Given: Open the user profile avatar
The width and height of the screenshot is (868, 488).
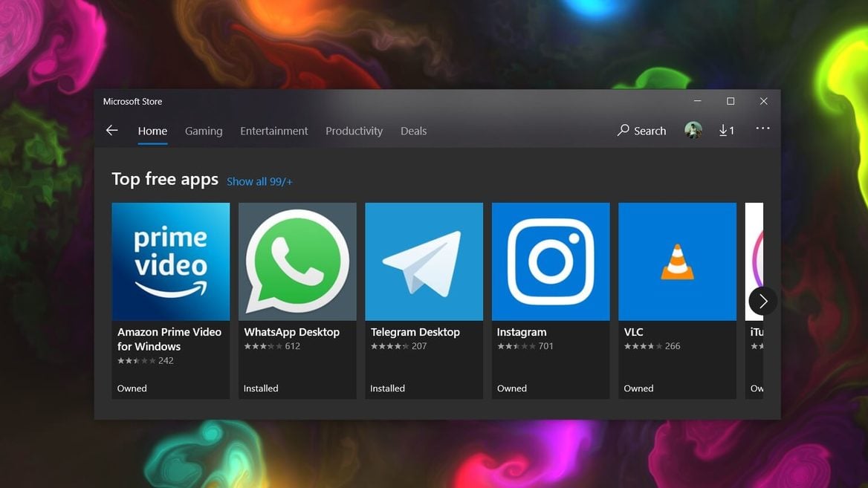Looking at the screenshot, I should [x=693, y=131].
